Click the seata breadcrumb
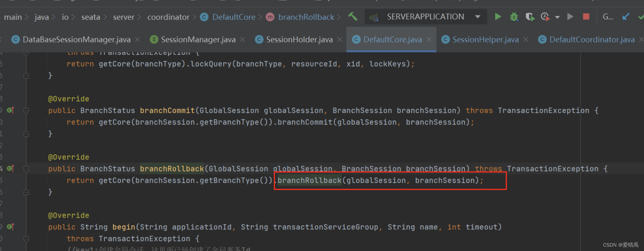This screenshot has height=251, width=644. tap(91, 17)
